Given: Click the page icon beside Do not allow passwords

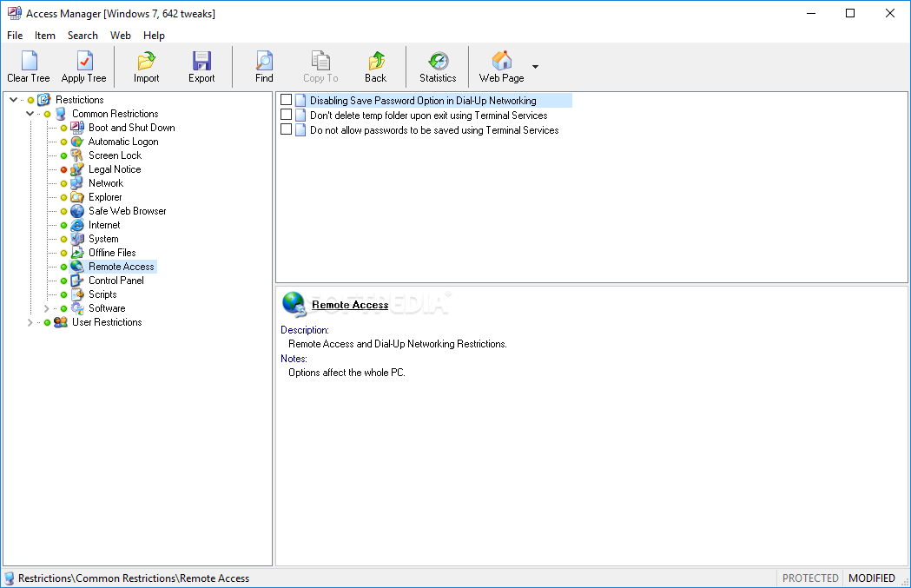Looking at the screenshot, I should [x=300, y=130].
